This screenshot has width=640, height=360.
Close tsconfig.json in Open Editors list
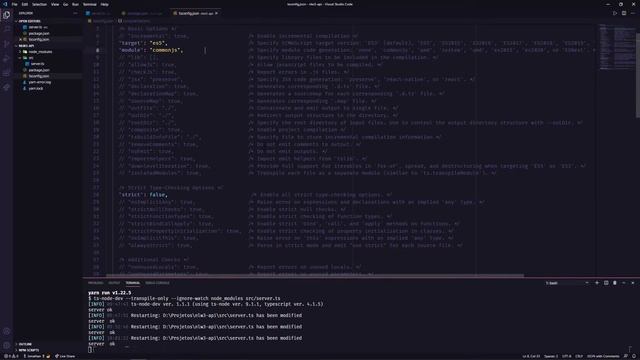coord(20,40)
